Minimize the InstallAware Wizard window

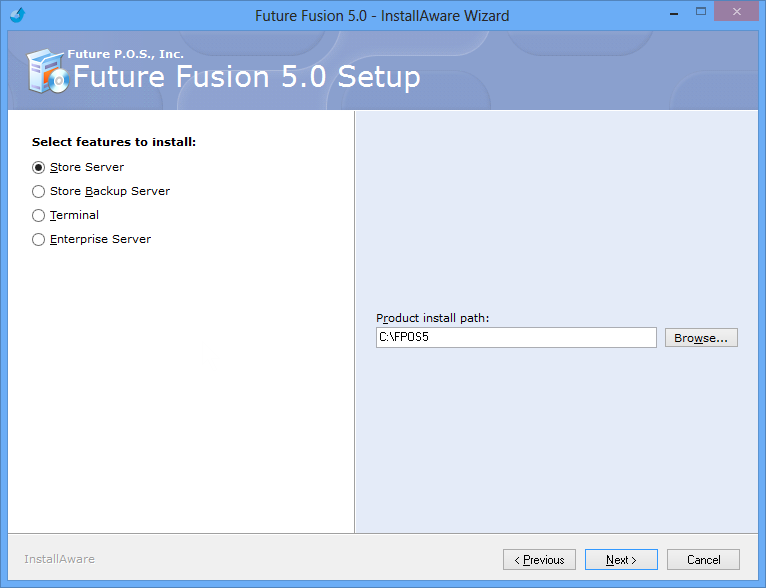tap(674, 13)
